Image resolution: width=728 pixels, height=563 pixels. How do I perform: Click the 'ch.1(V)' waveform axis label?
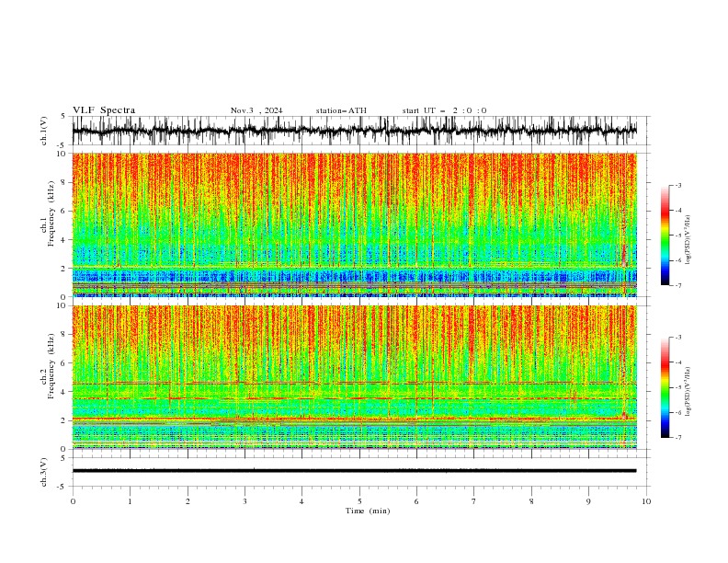45,131
